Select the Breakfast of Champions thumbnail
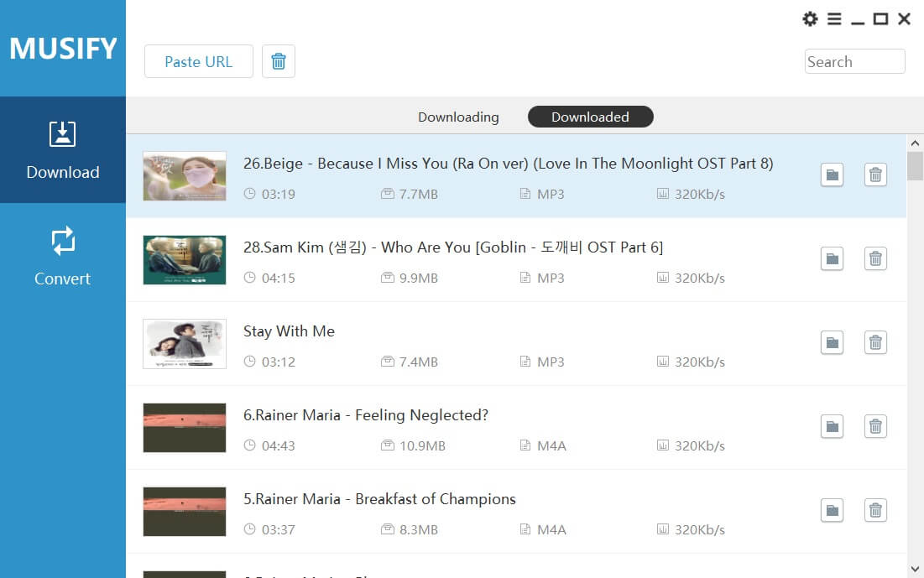Screen dimensions: 924x578 tap(185, 512)
